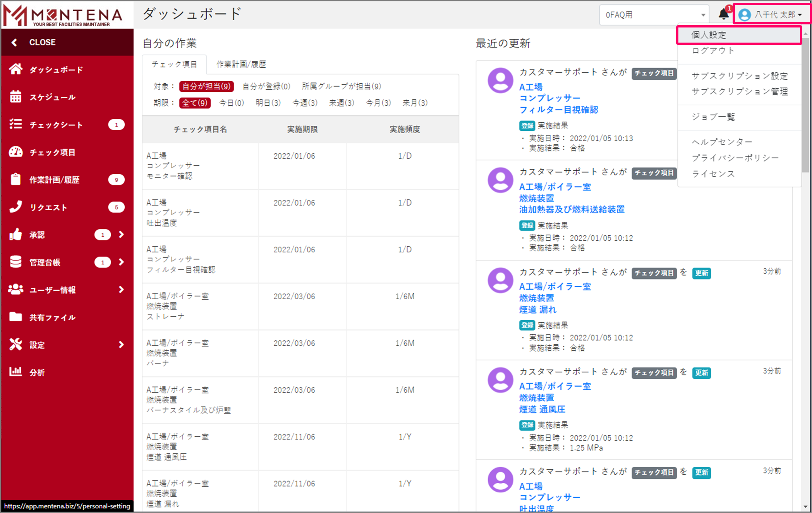Select the 今日(0) deadline filter
Viewport: 812px width, 513px height.
pos(231,103)
